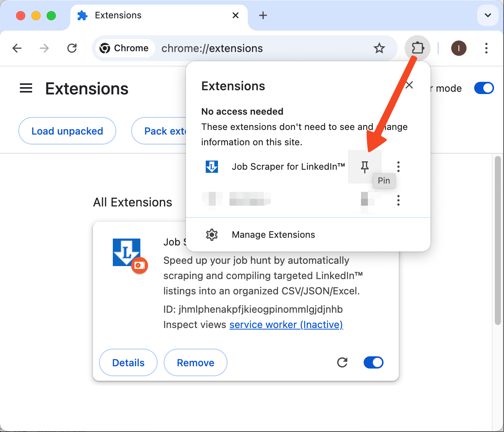The width and height of the screenshot is (504, 432).
Task: Click the browser reload page icon
Action: point(72,48)
